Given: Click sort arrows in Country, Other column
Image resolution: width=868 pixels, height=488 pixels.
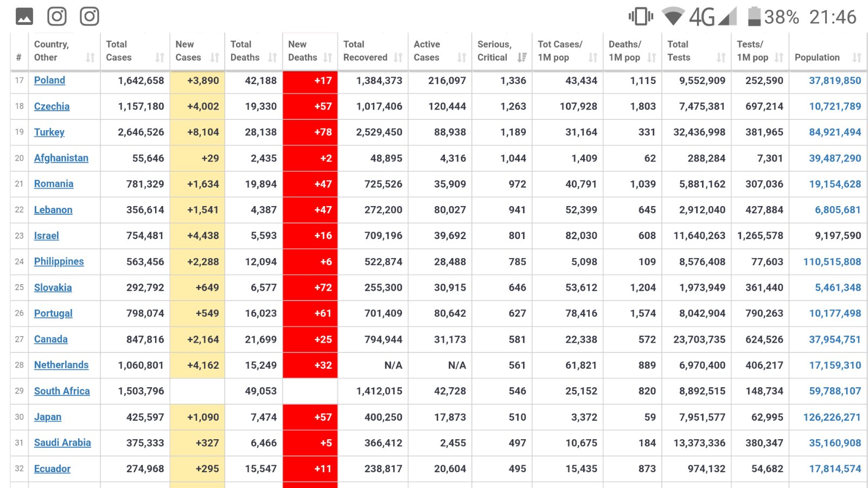Looking at the screenshot, I should (90, 57).
